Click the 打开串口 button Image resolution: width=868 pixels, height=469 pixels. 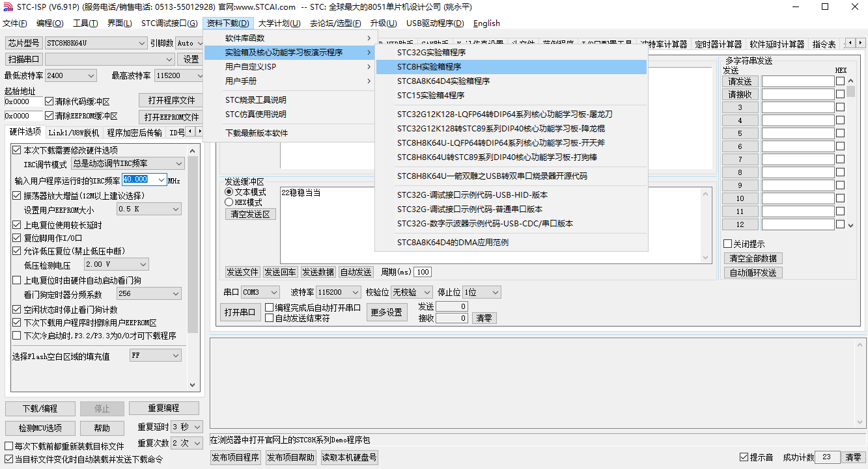coord(240,312)
